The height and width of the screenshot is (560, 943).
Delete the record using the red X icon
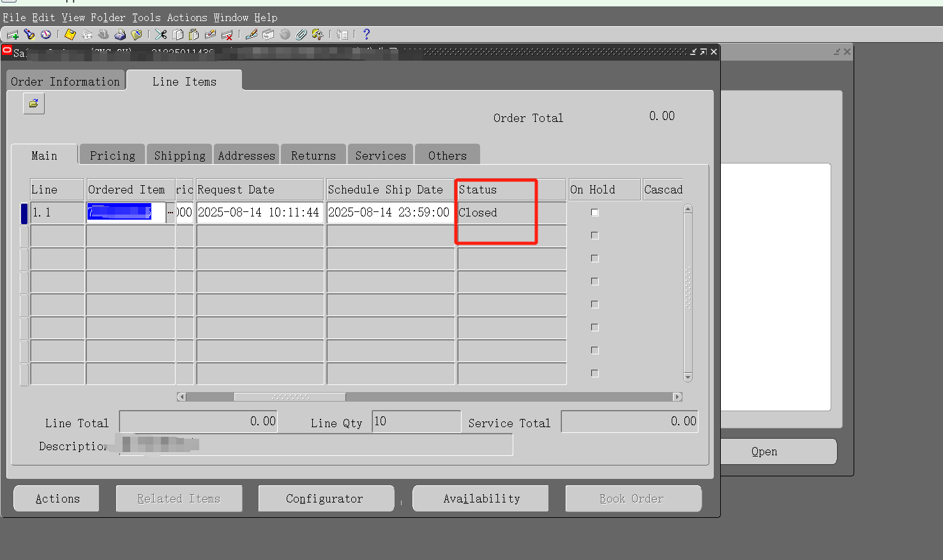pos(227,34)
